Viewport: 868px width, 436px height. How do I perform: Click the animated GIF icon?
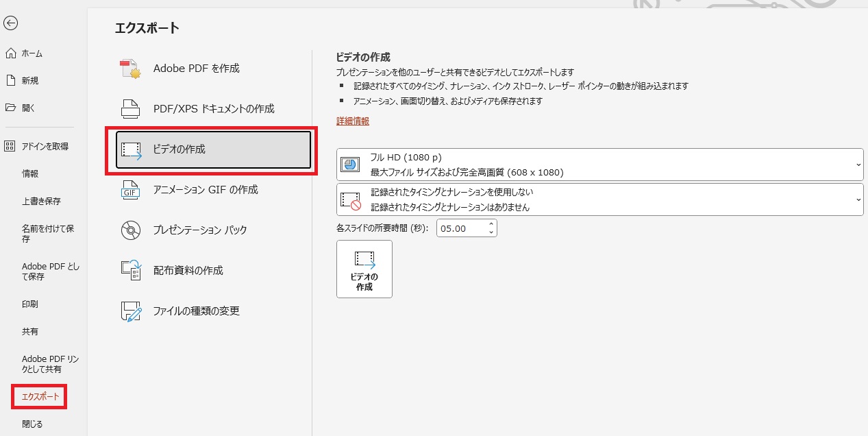[x=130, y=190]
